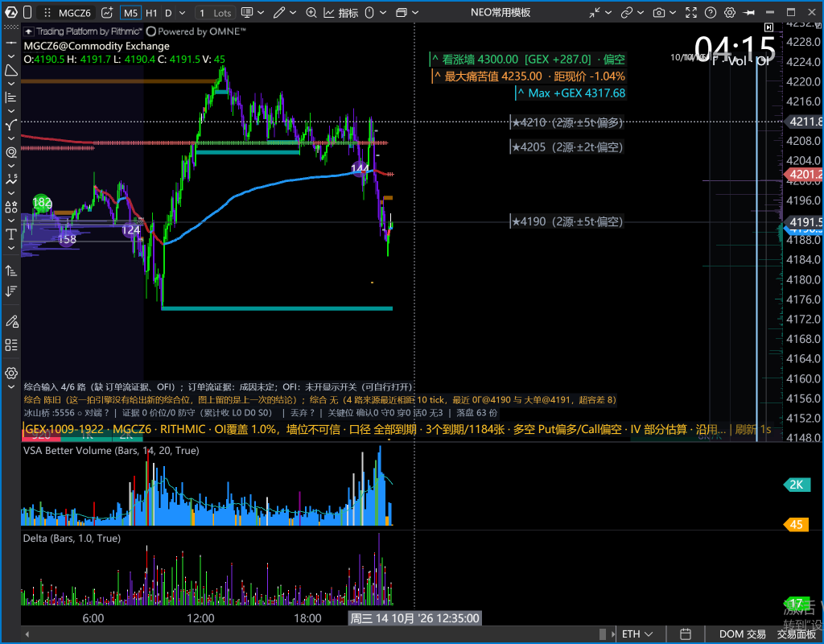Open the 指标 indicators menu
The image size is (824, 644).
(x=341, y=13)
